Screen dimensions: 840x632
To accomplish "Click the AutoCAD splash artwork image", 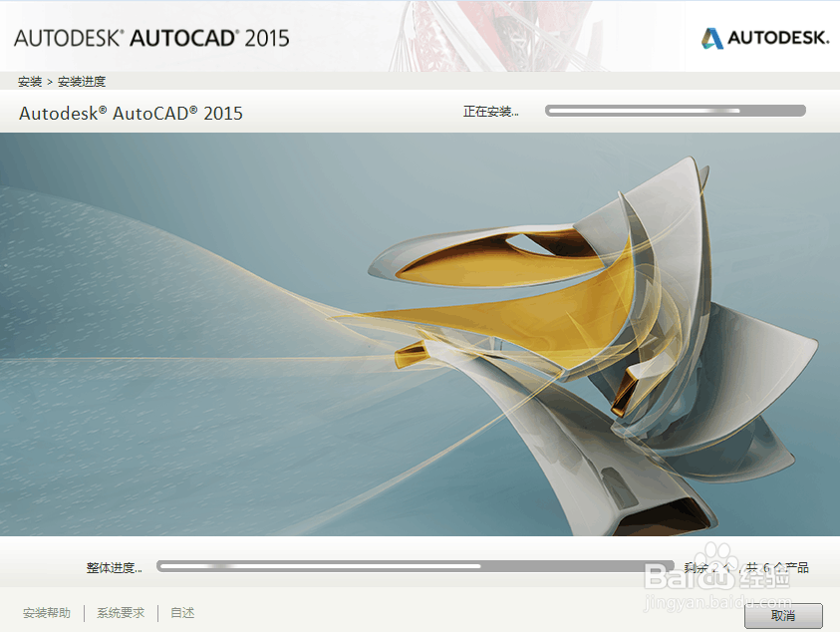I will point(420,334).
